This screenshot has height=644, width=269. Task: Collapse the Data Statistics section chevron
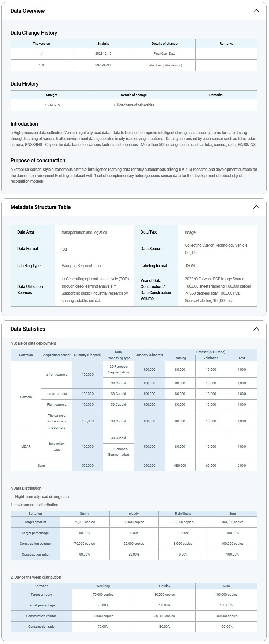click(256, 329)
